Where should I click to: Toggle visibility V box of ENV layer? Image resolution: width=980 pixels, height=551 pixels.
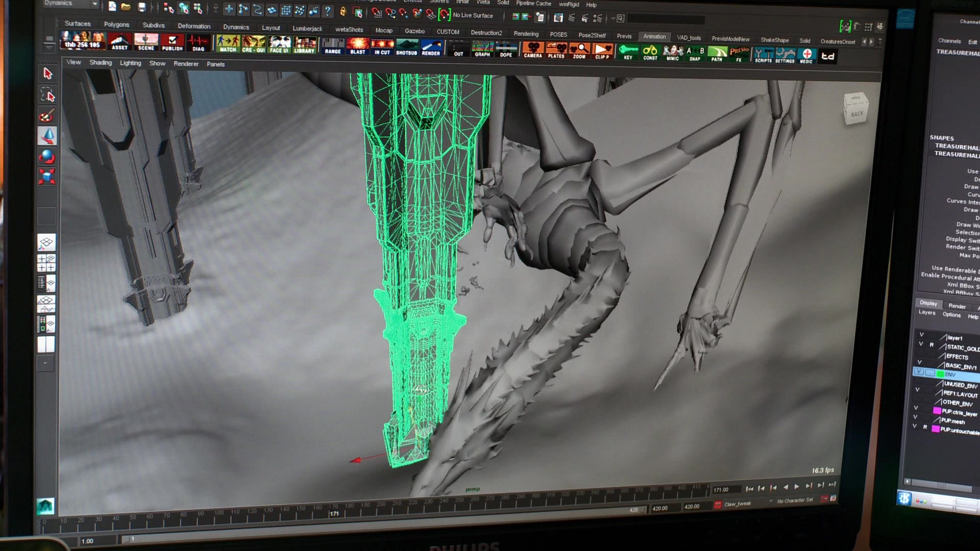tap(919, 372)
